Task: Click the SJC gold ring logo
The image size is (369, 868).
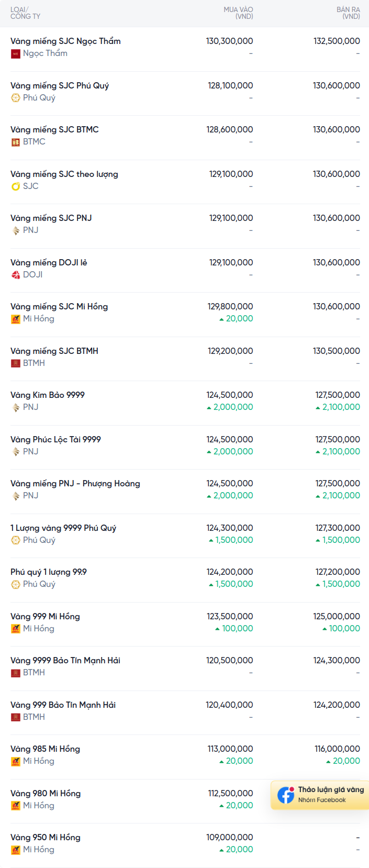Action: point(16,186)
